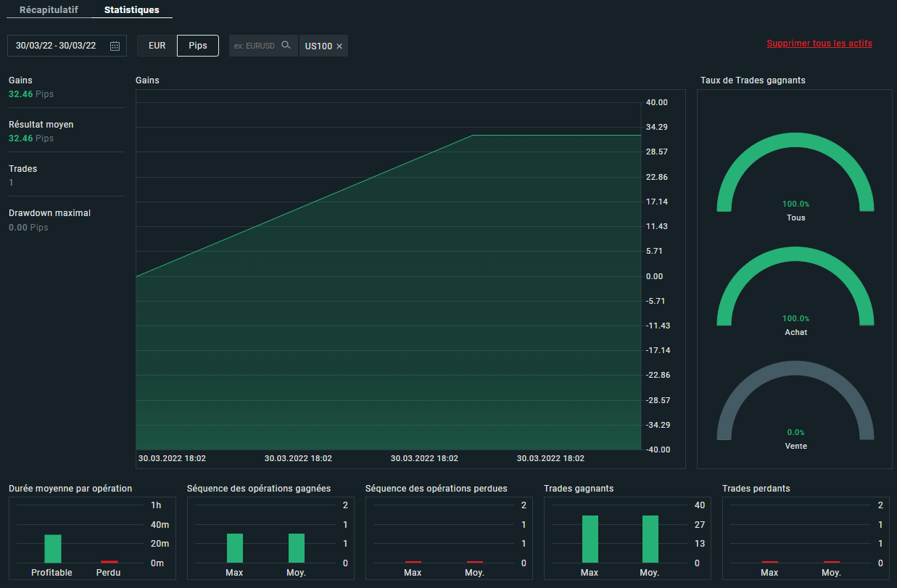The image size is (897, 588).
Task: Remove the US100 asset filter chip
Action: tap(339, 46)
